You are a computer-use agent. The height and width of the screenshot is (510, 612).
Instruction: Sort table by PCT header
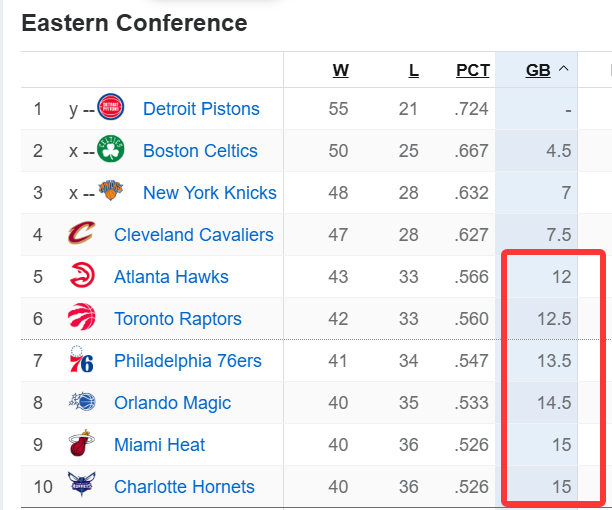(x=473, y=70)
